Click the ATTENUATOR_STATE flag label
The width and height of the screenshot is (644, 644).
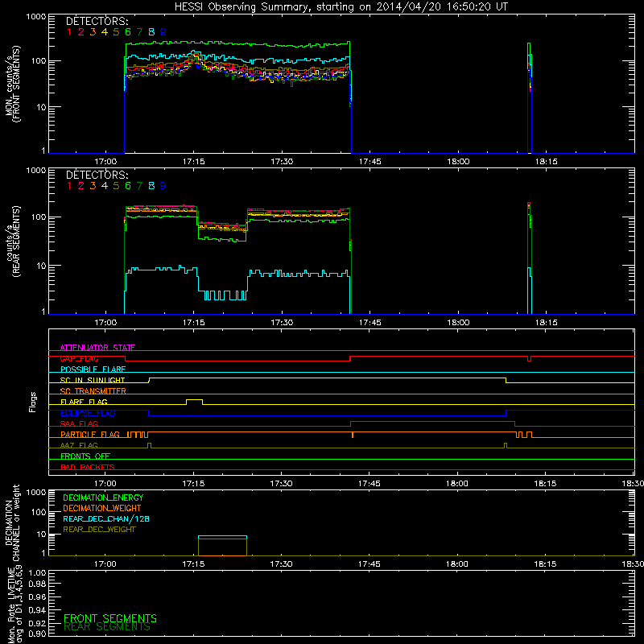[x=97, y=348]
